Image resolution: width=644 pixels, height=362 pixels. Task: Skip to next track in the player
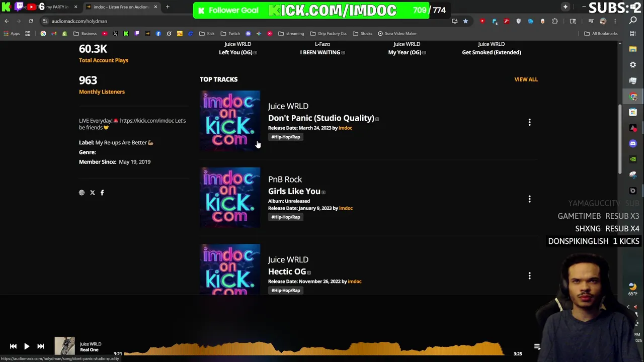pyautogui.click(x=41, y=346)
